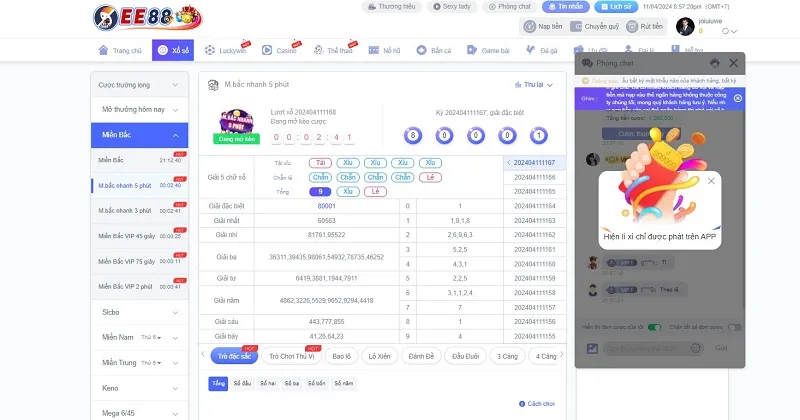The image size is (800, 420).
Task: Dismiss the purple Ghim notice banner
Action: tap(738, 98)
